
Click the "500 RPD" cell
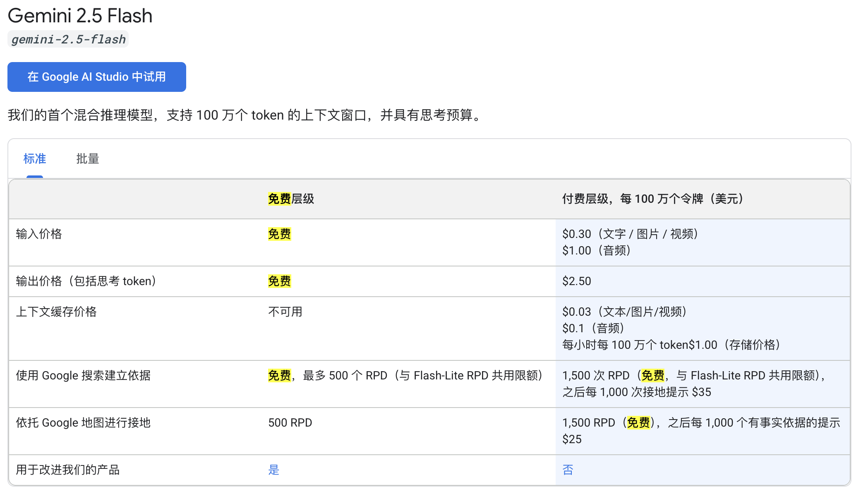[x=290, y=422]
